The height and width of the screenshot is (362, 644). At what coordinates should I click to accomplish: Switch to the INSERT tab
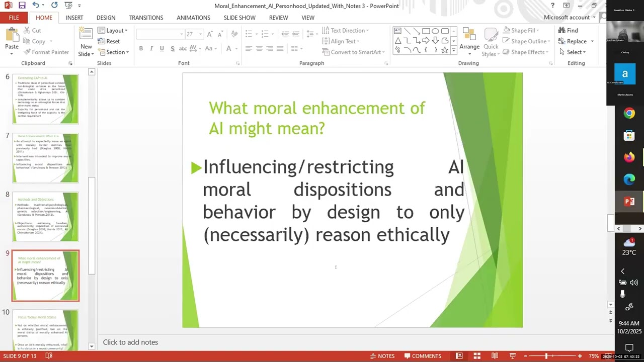pos(74,18)
